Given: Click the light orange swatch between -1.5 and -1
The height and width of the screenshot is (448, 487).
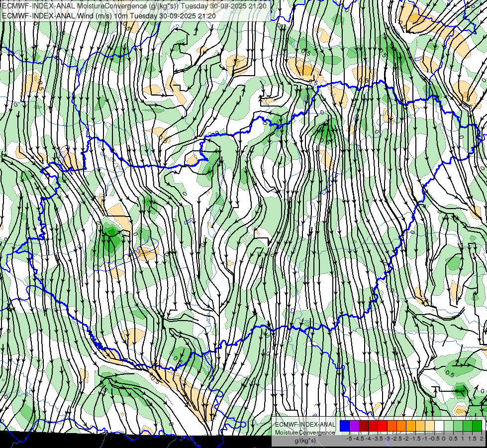Looking at the screenshot, I should tap(420, 426).
